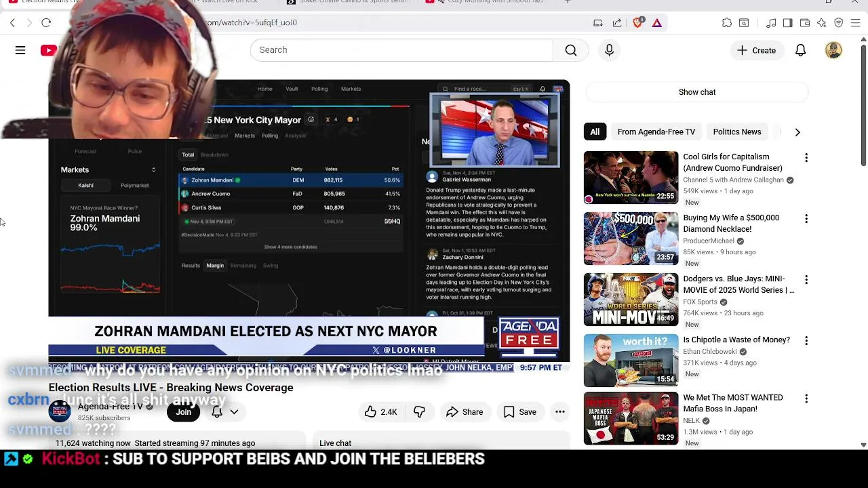
Task: Click the Live chat heading text
Action: click(x=336, y=443)
